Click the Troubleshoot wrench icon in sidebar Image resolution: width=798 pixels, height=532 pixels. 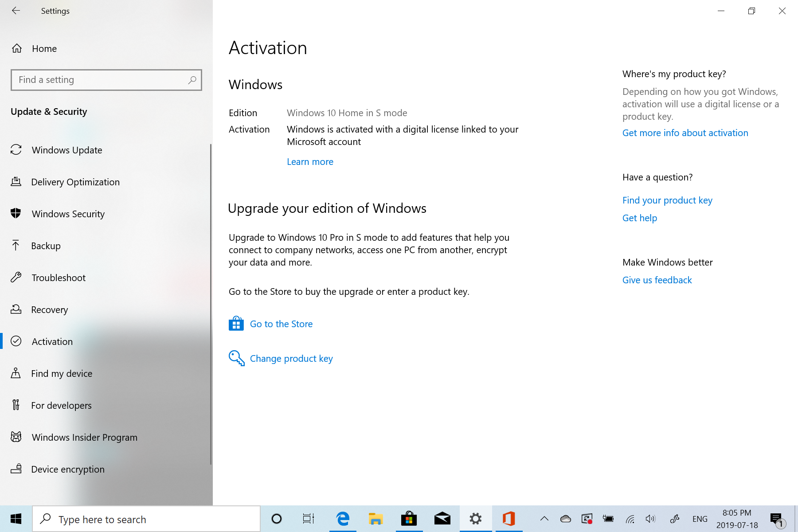coord(16,278)
